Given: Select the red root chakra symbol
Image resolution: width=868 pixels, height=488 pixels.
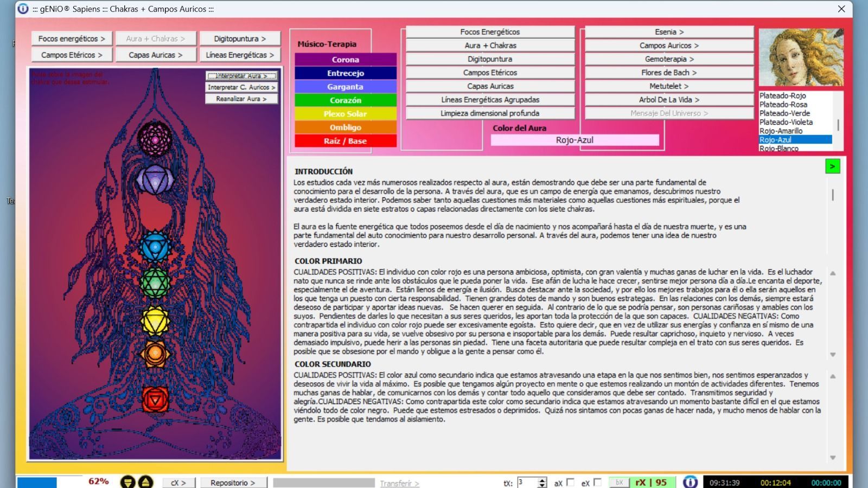Looking at the screenshot, I should [x=155, y=400].
